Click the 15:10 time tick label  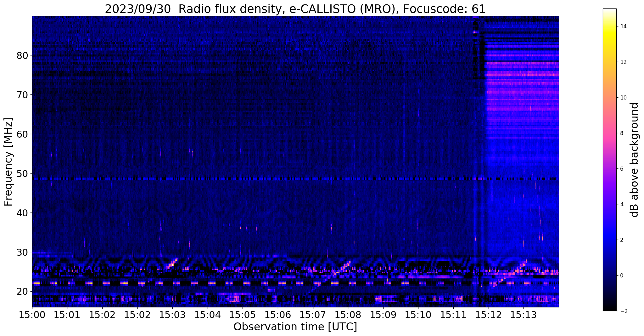tap(418, 315)
